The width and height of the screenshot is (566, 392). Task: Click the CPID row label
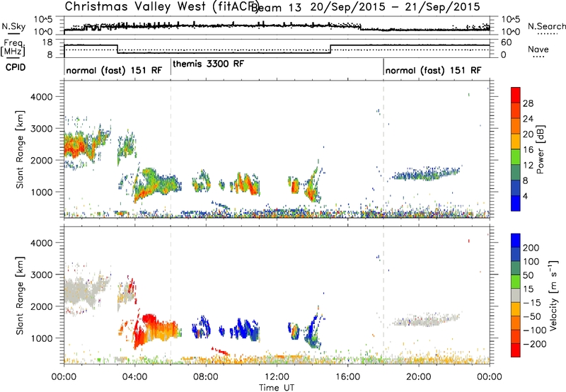[16, 67]
